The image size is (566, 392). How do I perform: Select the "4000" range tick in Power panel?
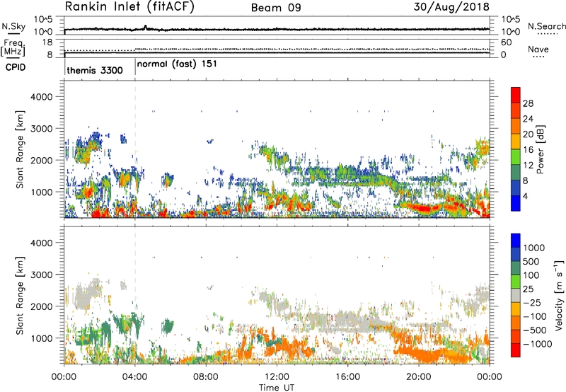[x=41, y=97]
